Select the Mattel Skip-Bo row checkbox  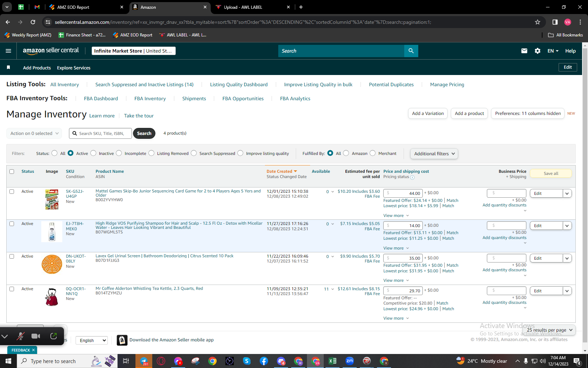click(12, 191)
